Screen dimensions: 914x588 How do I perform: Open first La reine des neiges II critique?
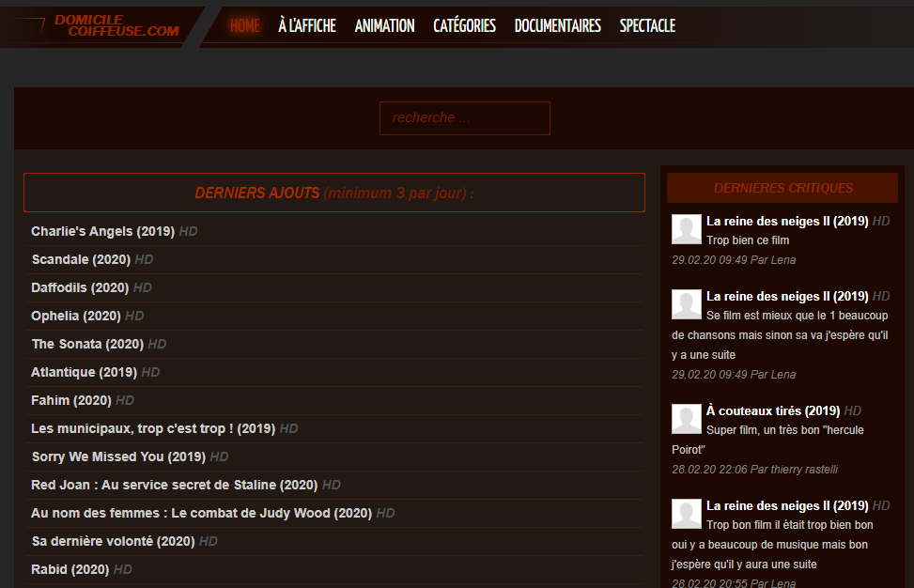tap(787, 221)
